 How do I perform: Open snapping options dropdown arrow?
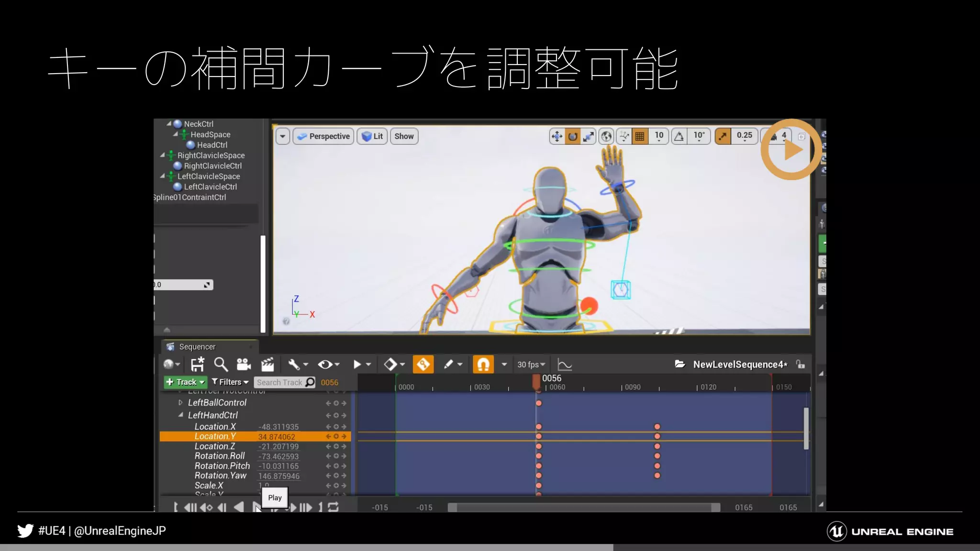coord(504,364)
